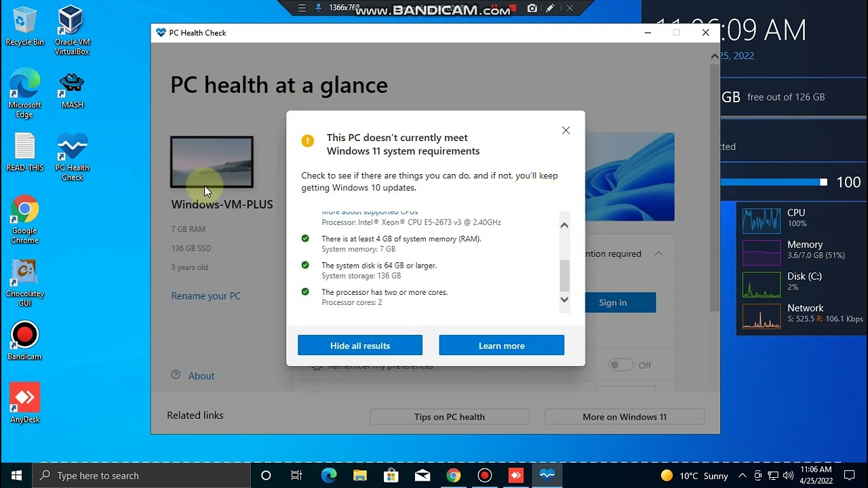Screen dimensions: 868x488
Task: Click the PC Health Check window scrollbar
Action: (x=715, y=188)
